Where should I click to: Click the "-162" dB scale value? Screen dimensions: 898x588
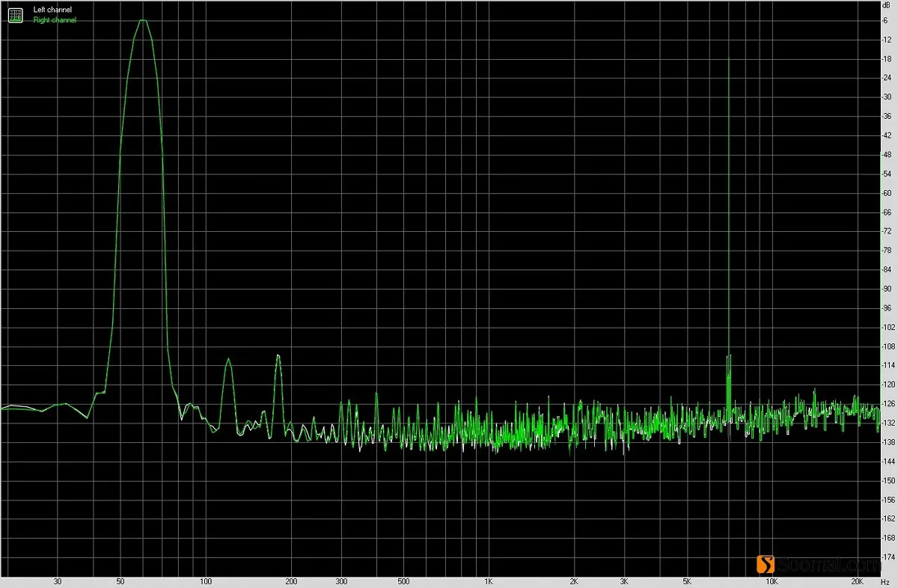[x=888, y=519]
